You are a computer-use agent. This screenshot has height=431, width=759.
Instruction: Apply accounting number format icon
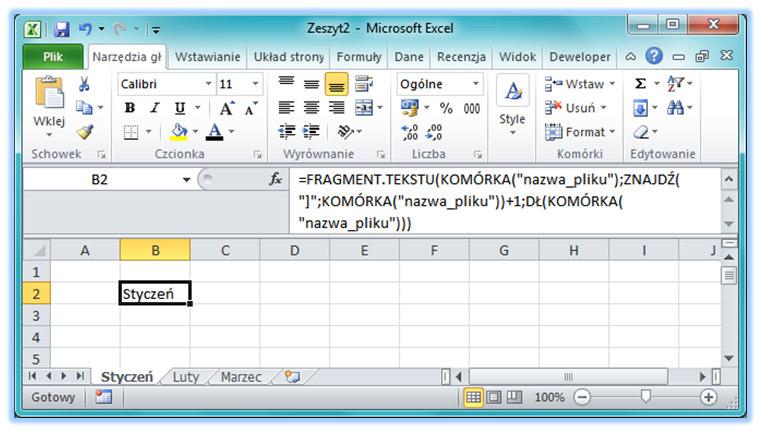410,108
